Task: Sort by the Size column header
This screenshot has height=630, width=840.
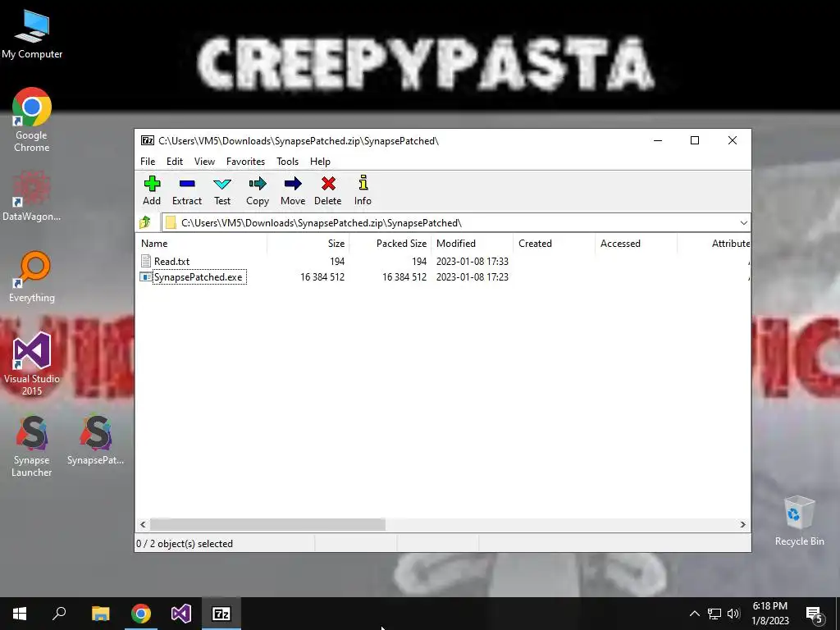Action: (308, 243)
